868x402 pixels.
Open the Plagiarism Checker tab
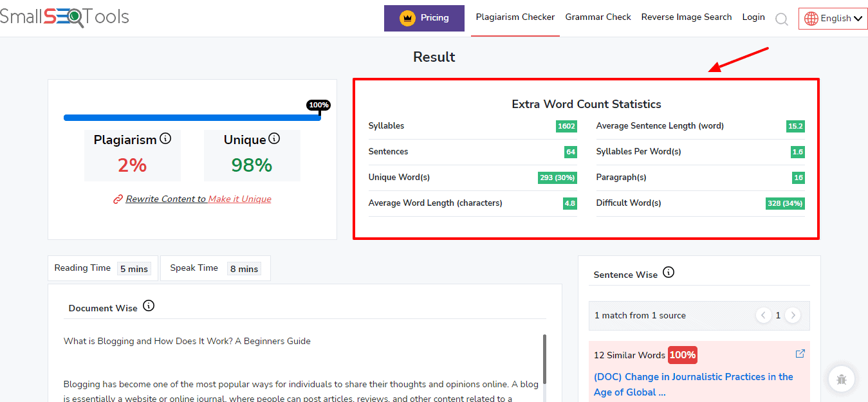(x=515, y=17)
